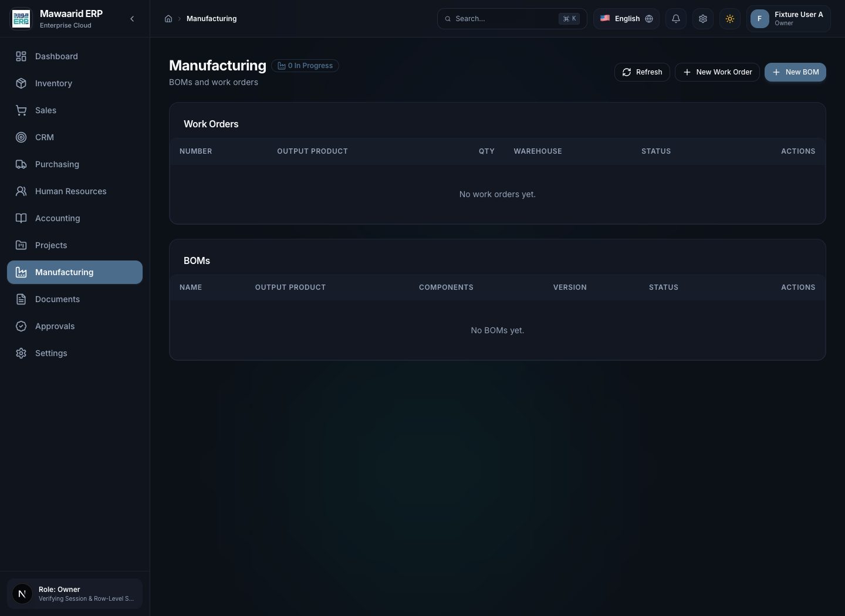
Task: Click STATUS header in BOMs table
Action: pos(664,287)
